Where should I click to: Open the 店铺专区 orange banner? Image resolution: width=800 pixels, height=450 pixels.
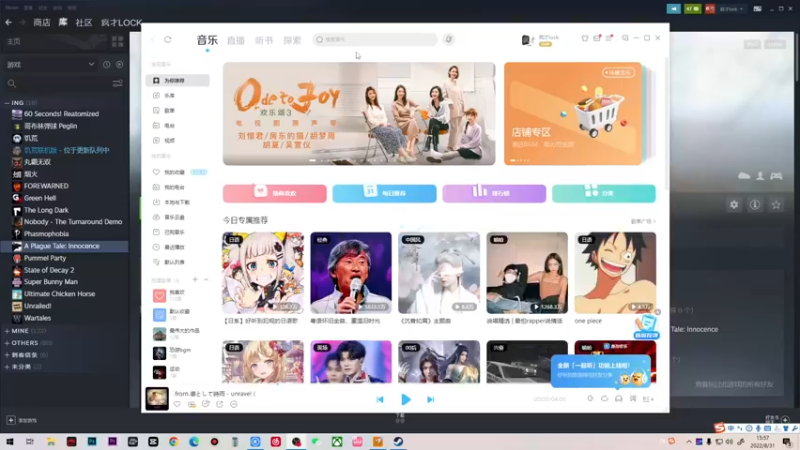pos(572,114)
